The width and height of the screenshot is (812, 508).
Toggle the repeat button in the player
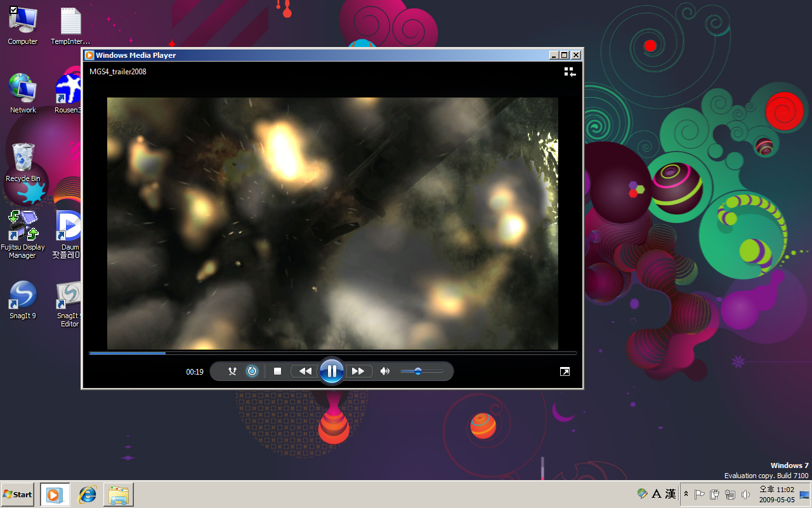tap(252, 371)
